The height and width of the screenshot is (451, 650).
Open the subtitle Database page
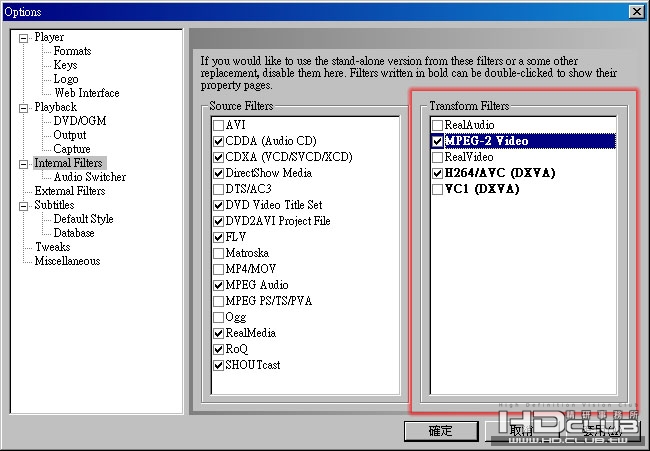coord(74,233)
